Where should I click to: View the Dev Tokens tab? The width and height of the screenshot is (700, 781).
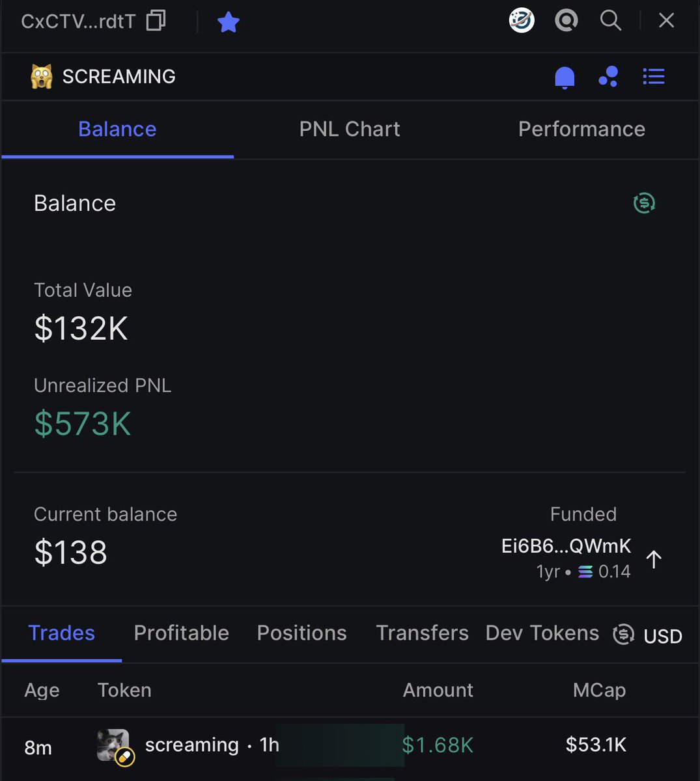[542, 633]
